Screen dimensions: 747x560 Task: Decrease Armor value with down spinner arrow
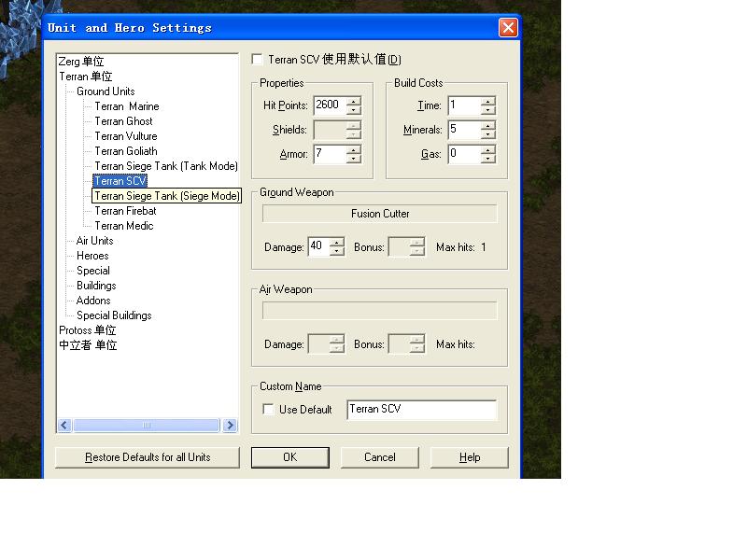tap(353, 159)
